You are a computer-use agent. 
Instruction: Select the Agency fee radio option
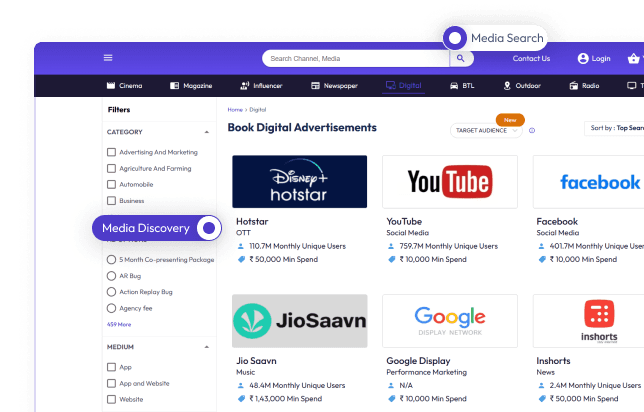[111, 308]
